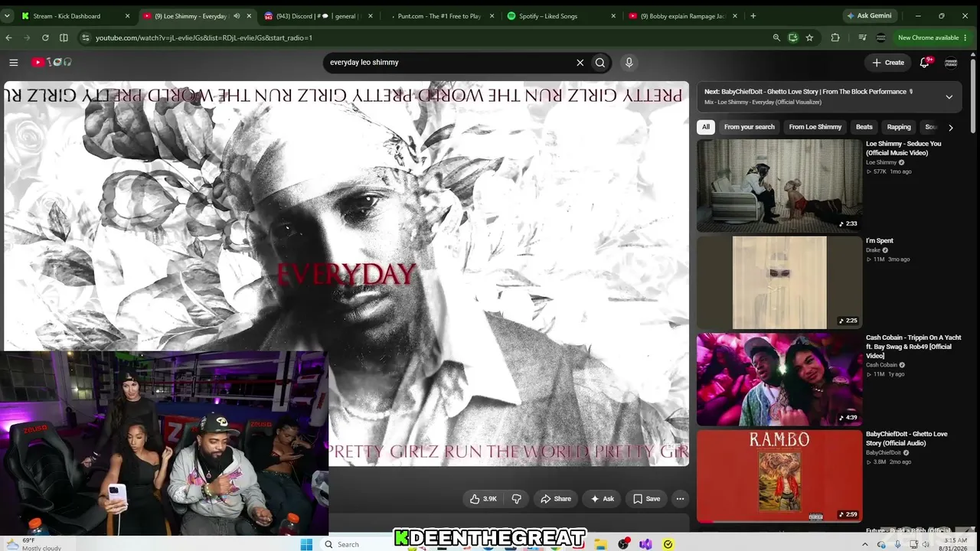Open Loe Shimmy - Seduce You thumbnail

tap(779, 185)
